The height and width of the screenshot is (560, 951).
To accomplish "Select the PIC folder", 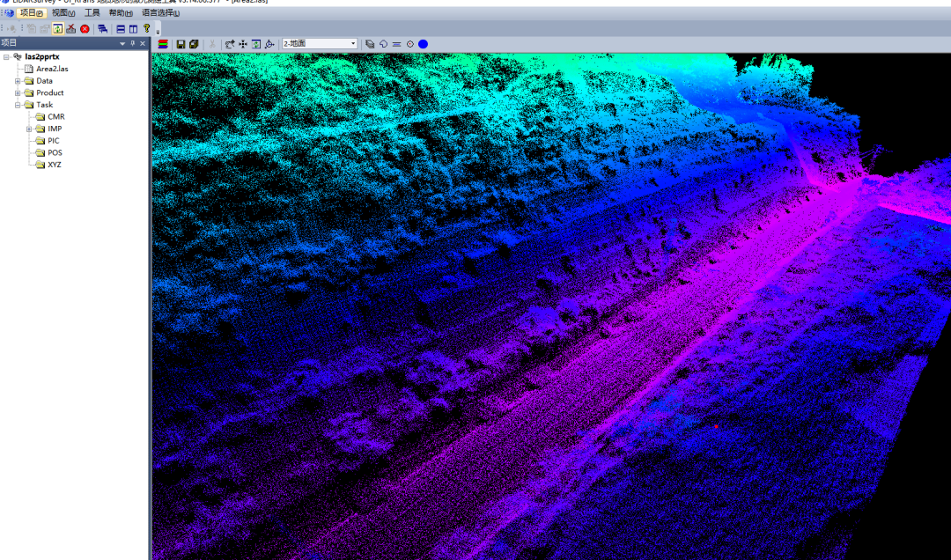I will point(54,141).
